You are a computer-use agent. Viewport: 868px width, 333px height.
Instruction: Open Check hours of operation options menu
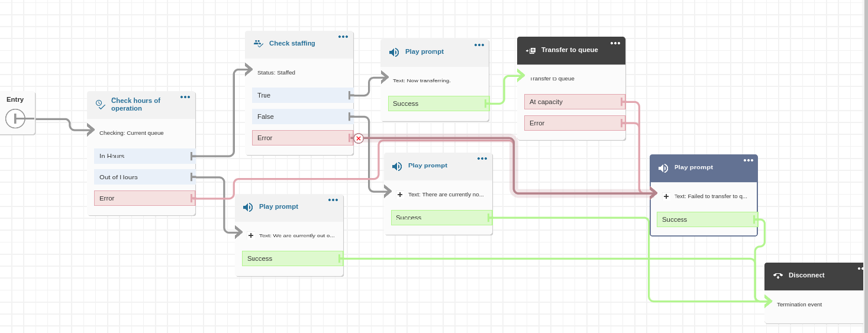point(185,97)
